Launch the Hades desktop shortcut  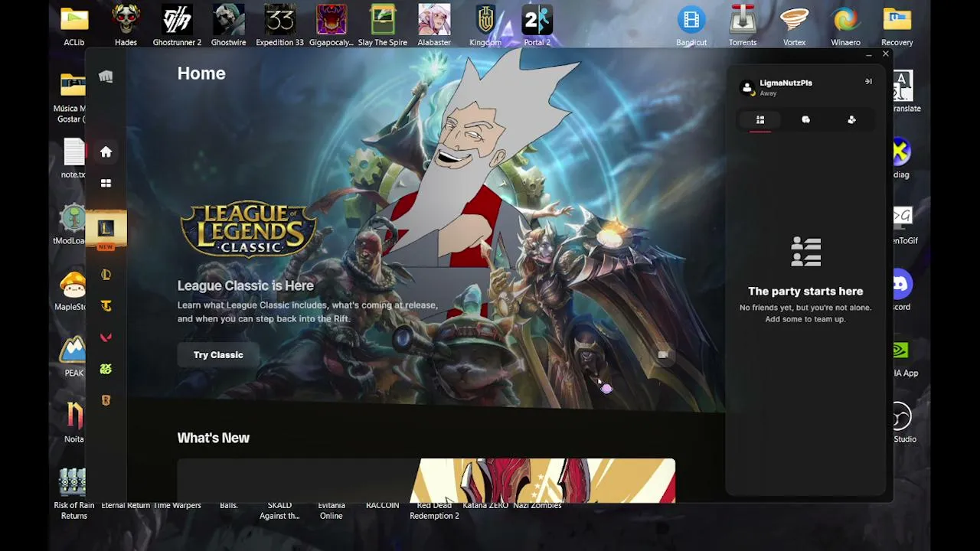click(x=126, y=26)
